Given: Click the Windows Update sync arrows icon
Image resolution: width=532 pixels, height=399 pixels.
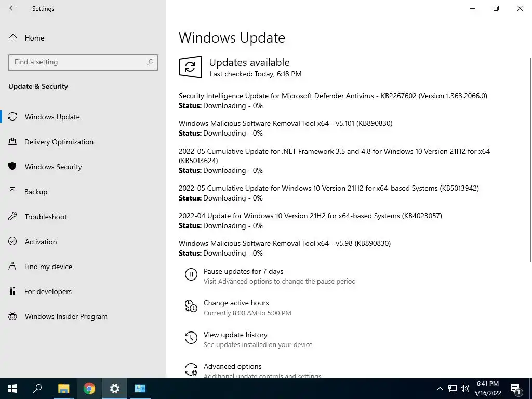Looking at the screenshot, I should click(x=12, y=117).
